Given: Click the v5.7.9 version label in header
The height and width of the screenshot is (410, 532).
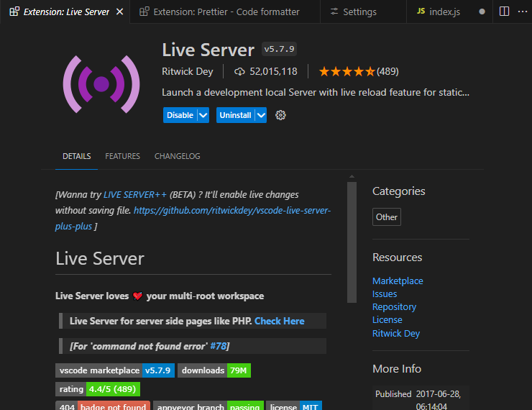Looking at the screenshot, I should click(x=279, y=49).
